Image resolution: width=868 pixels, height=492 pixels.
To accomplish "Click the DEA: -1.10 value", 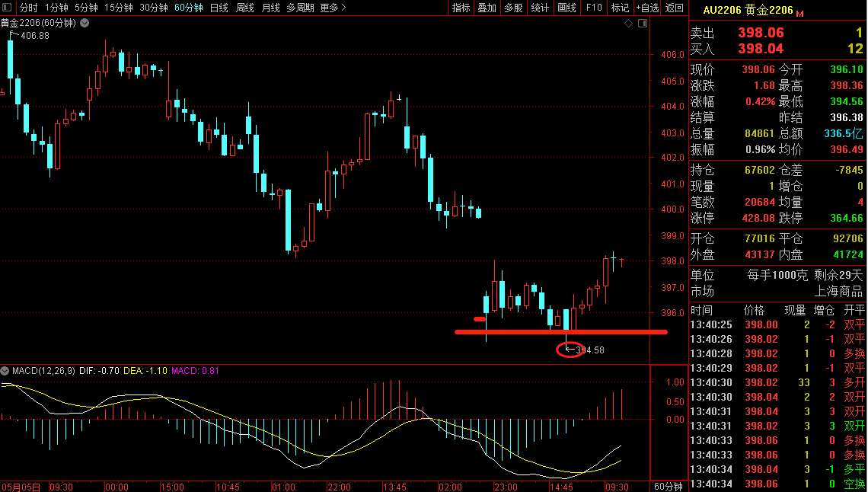I will 145,371.
